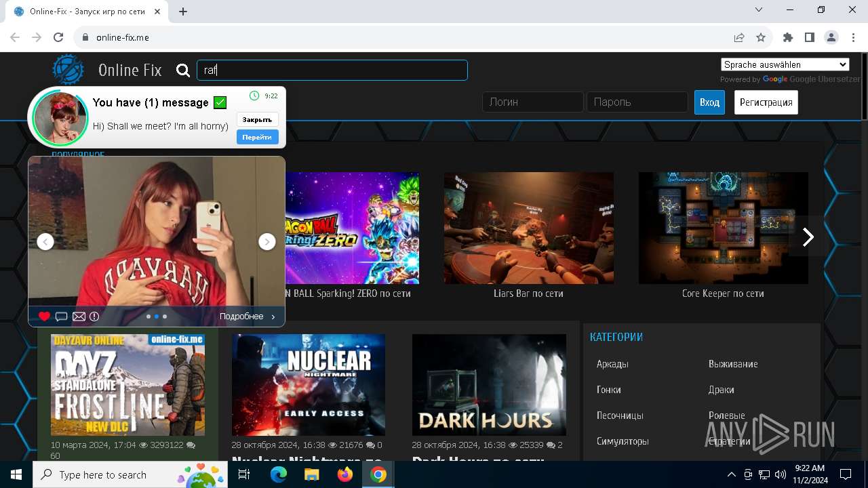Viewport: 868px width, 488px height.
Task: Launch Firefox from the taskbar
Action: (x=344, y=474)
